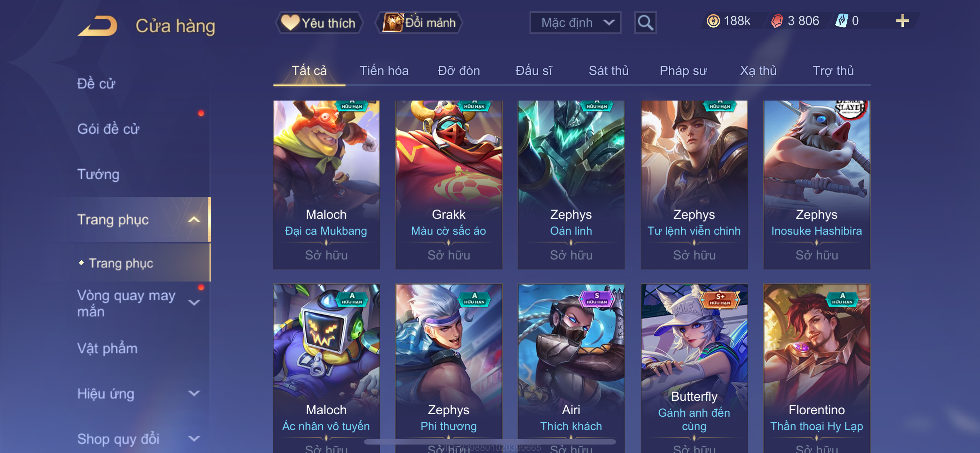The image size is (980, 453).
Task: Select the Grakk Màu cờ sắc áo skin
Action: [x=448, y=185]
